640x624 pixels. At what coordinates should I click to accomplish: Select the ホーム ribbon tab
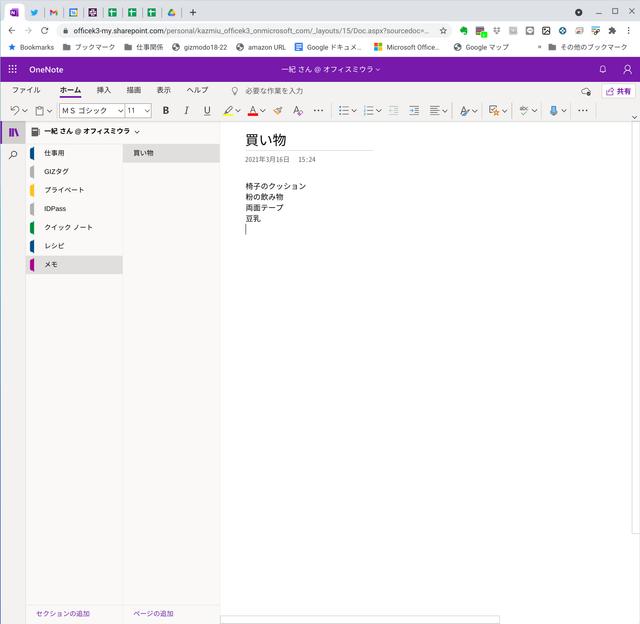(70, 90)
